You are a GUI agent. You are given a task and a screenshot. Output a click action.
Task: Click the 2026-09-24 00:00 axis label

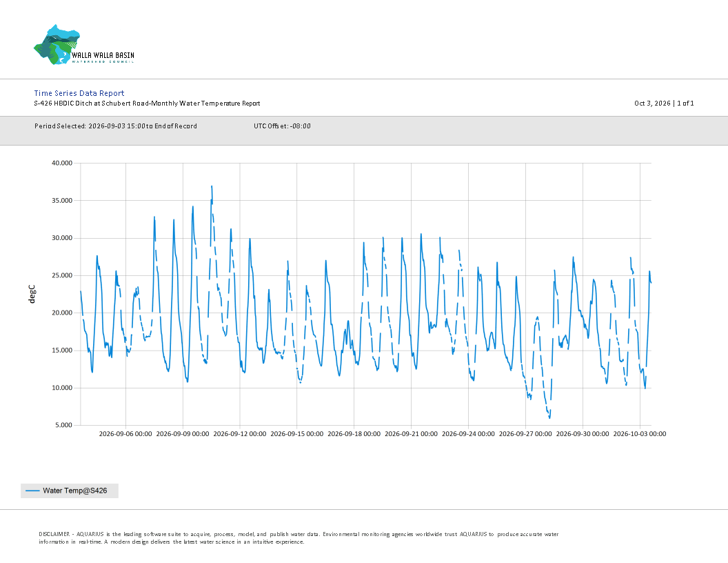(468, 433)
